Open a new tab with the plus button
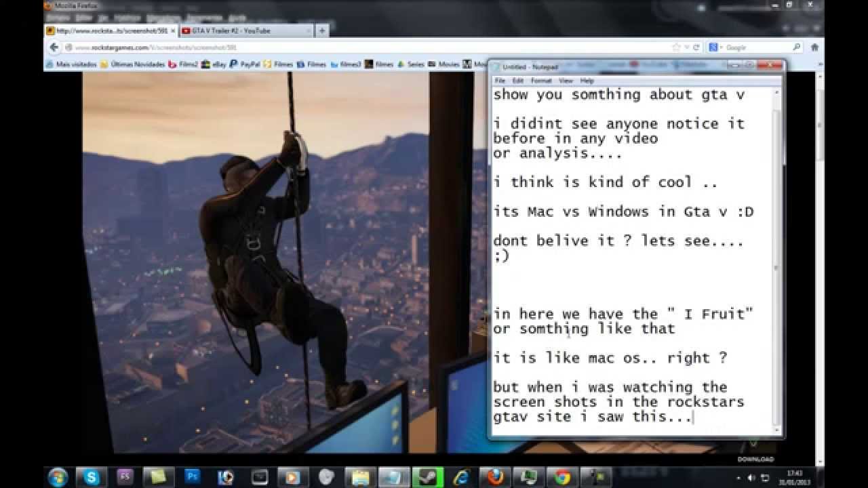Image resolution: width=868 pixels, height=488 pixels. (x=322, y=30)
